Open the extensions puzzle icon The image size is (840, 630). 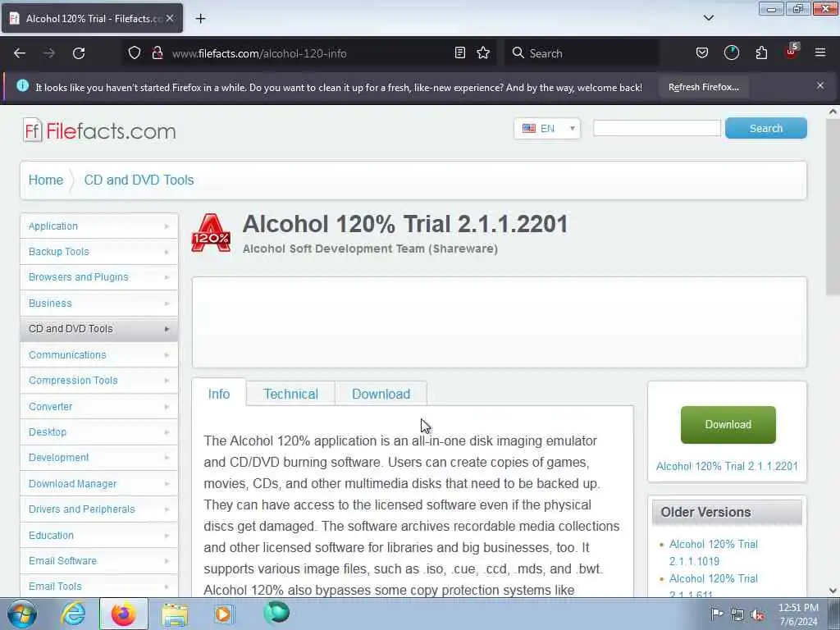(761, 53)
